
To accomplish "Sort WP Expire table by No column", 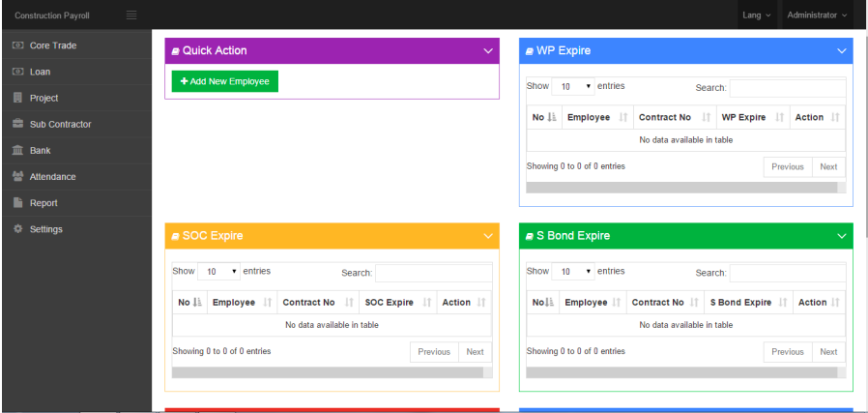I will [544, 117].
